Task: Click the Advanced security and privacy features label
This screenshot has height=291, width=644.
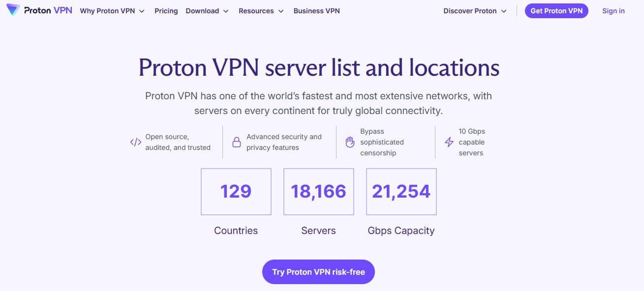Action: [284, 142]
